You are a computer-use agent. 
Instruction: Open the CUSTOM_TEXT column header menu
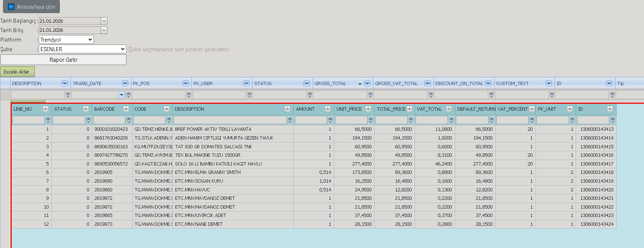tap(549, 83)
